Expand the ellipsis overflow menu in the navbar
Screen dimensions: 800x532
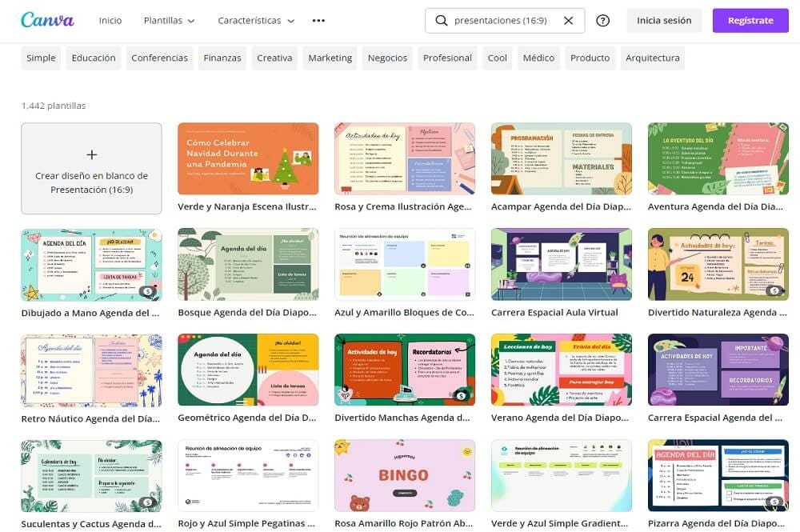coord(318,20)
